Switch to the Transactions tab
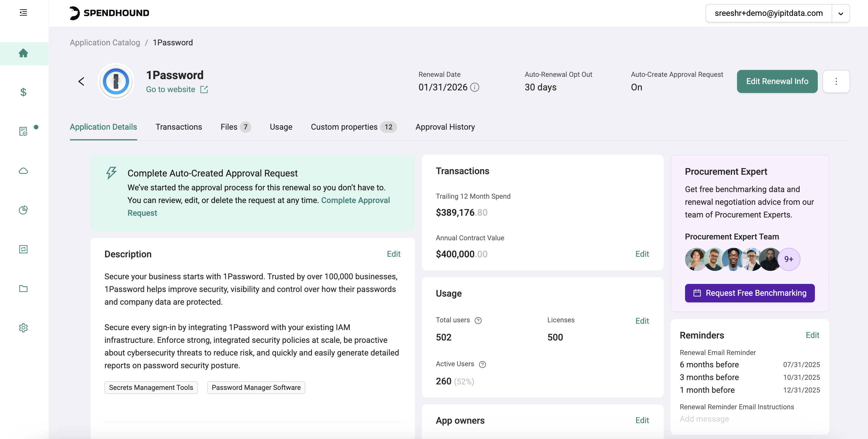Image resolution: width=868 pixels, height=439 pixels. pyautogui.click(x=179, y=127)
